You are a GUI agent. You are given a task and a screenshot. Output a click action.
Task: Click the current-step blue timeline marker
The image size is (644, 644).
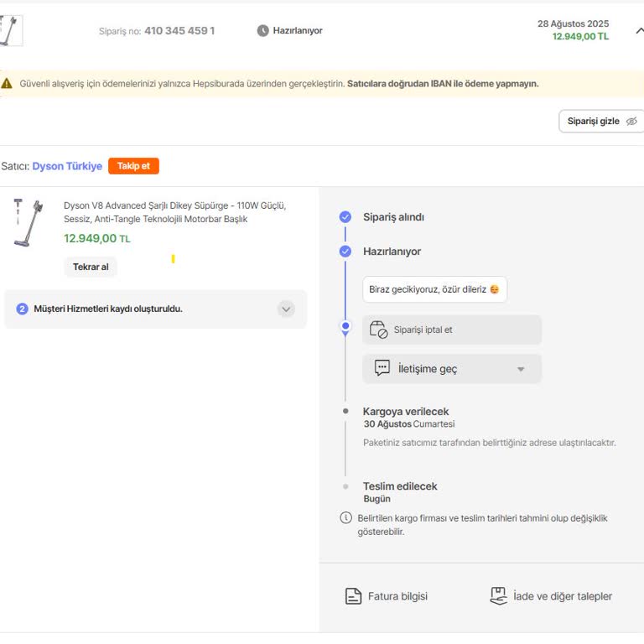tap(345, 326)
